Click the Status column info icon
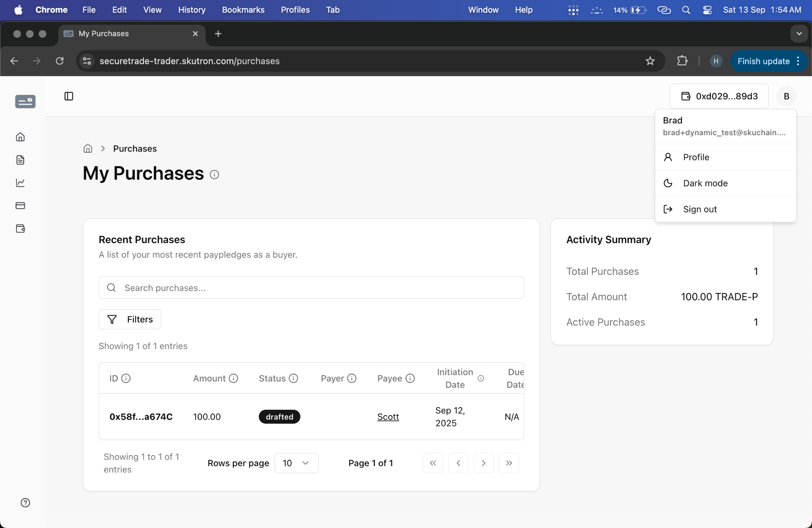 [293, 378]
